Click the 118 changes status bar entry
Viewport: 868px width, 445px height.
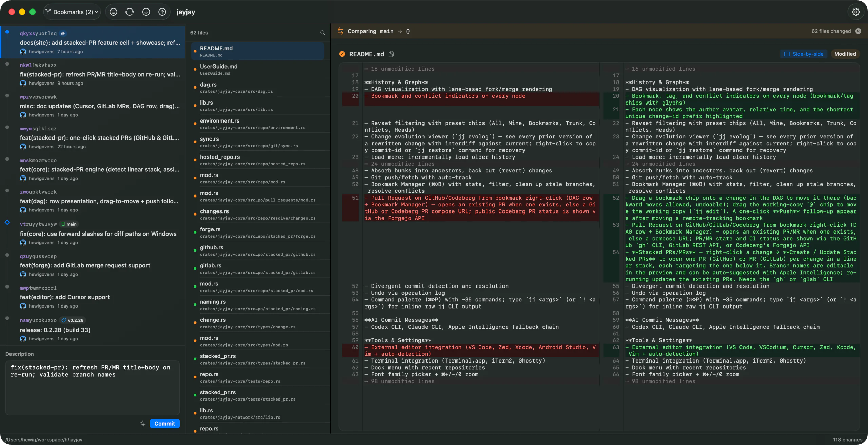847,440
